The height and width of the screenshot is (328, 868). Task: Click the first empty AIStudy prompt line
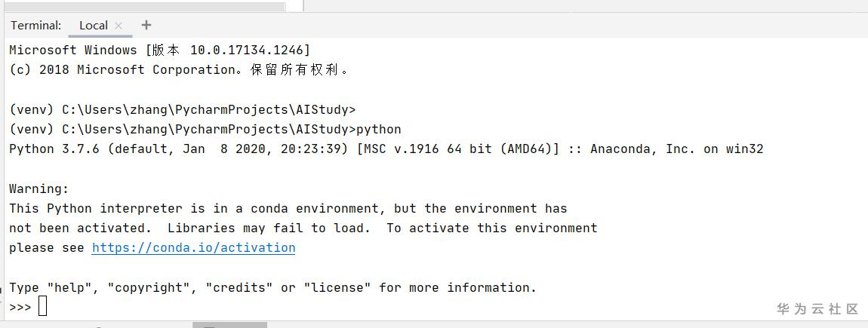tap(182, 109)
